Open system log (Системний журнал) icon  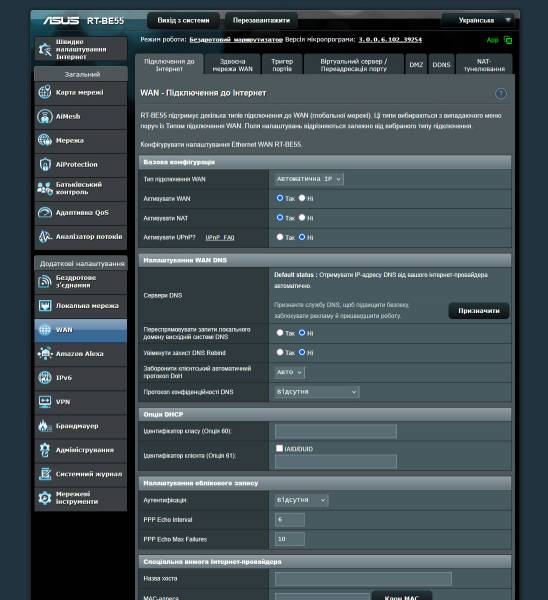pos(45,474)
